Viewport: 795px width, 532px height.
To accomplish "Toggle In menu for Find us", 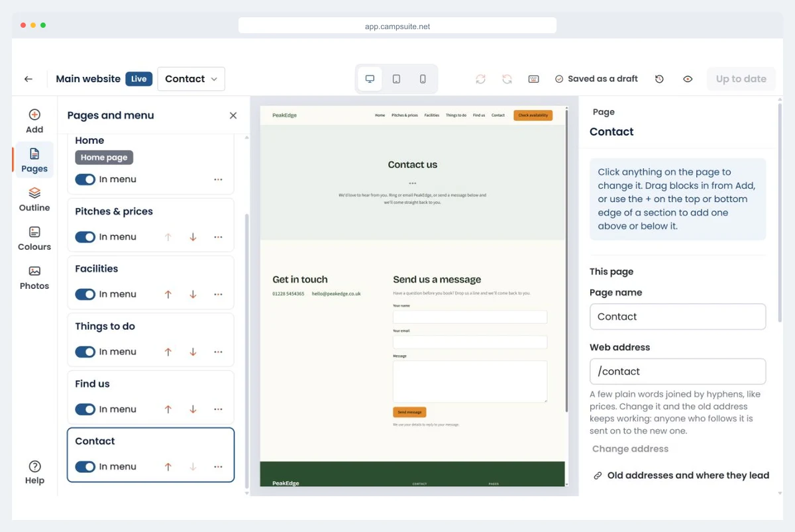I will point(85,409).
